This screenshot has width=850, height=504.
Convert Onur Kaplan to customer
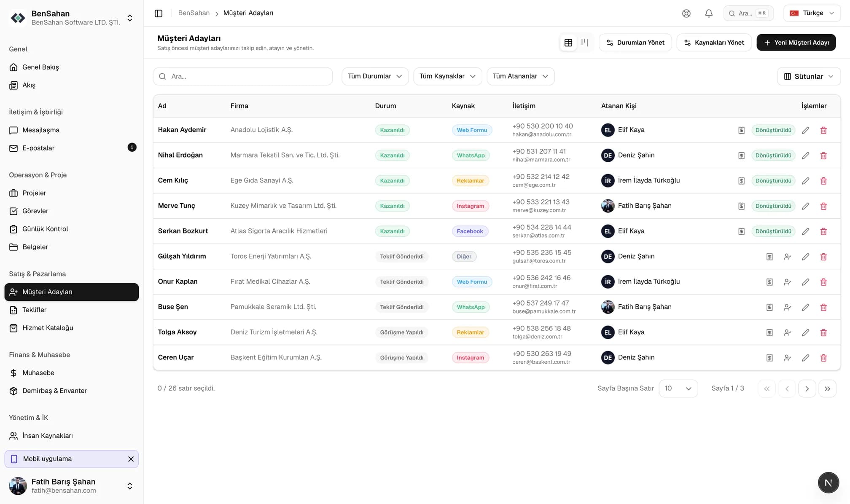click(787, 282)
